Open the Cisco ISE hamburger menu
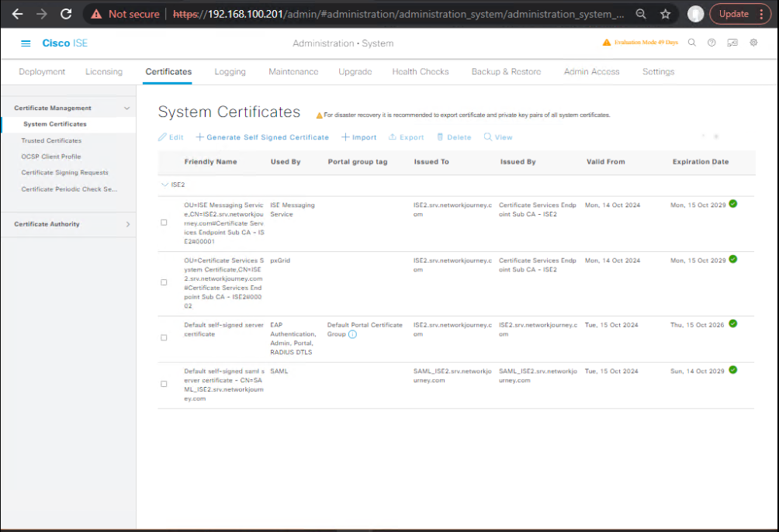This screenshot has height=532, width=779. [x=26, y=43]
